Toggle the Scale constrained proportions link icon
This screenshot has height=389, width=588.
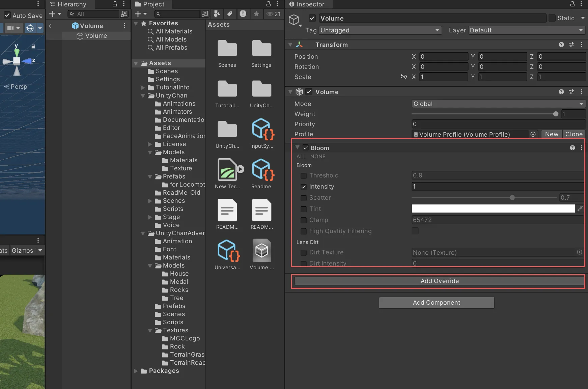[x=403, y=77]
